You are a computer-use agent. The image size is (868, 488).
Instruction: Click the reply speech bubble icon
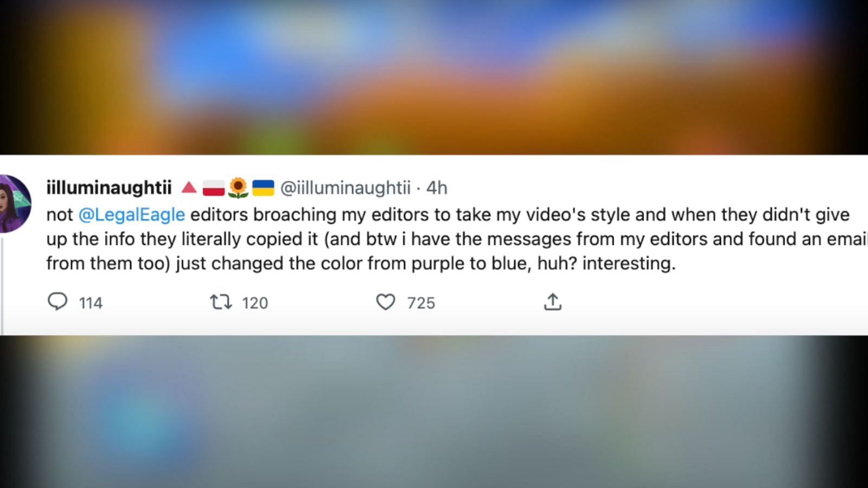click(x=58, y=301)
